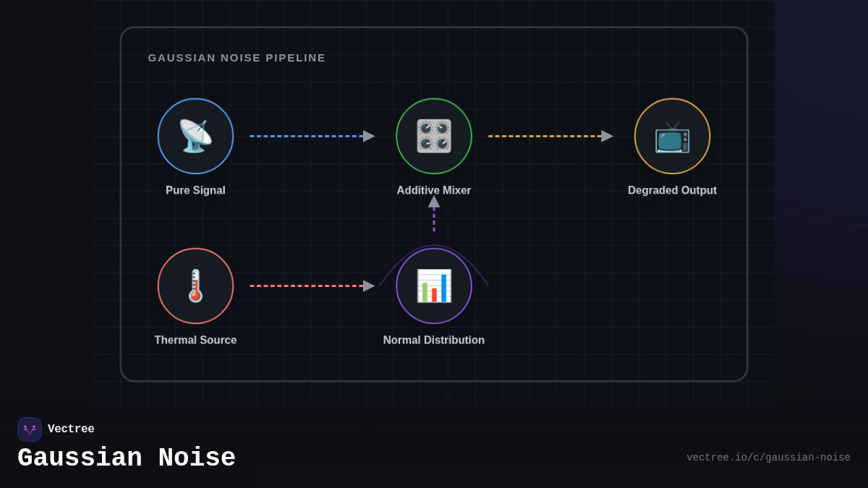This screenshot has height=488, width=868.
Task: Click the Normal Distribution bar chart icon
Action: click(434, 286)
